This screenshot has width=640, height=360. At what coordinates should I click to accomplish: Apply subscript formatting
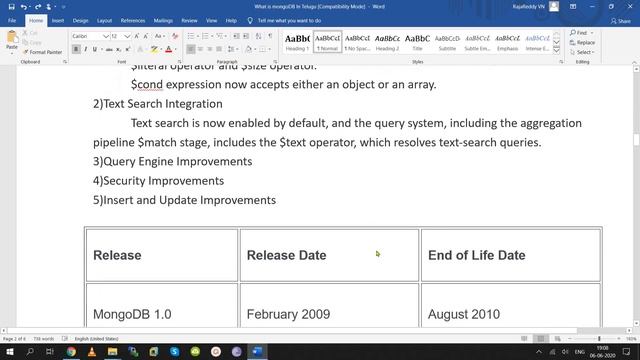click(118, 49)
